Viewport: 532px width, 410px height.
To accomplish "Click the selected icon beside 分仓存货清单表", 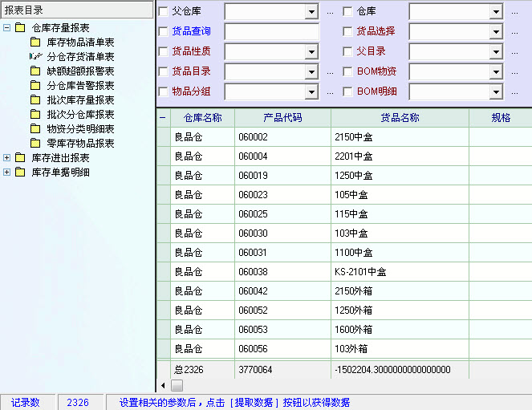I will [x=35, y=57].
